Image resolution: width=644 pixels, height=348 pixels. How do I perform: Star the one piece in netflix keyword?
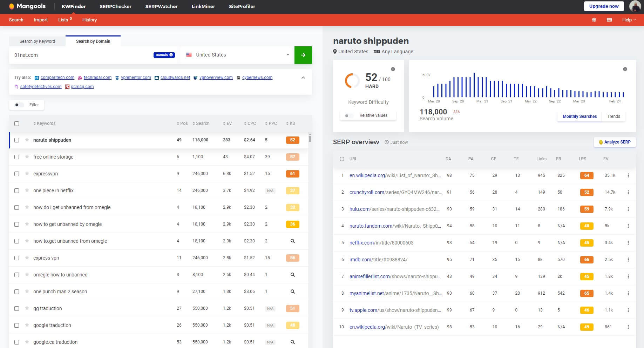click(27, 190)
